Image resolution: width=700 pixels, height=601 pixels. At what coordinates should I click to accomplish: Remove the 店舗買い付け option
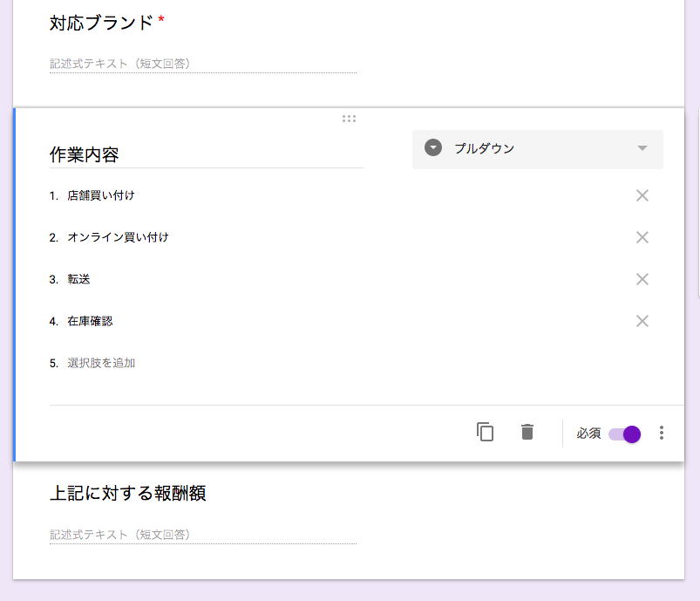tap(642, 195)
